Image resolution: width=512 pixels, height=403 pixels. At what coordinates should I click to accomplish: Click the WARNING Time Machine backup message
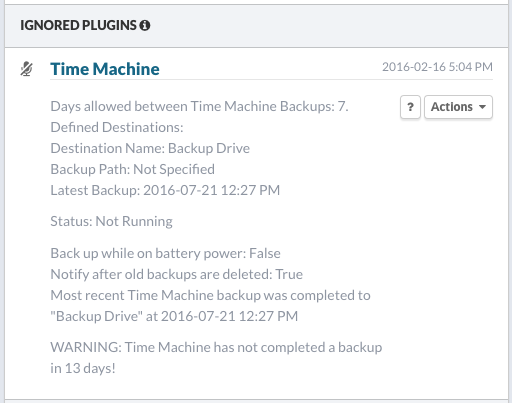[216, 358]
